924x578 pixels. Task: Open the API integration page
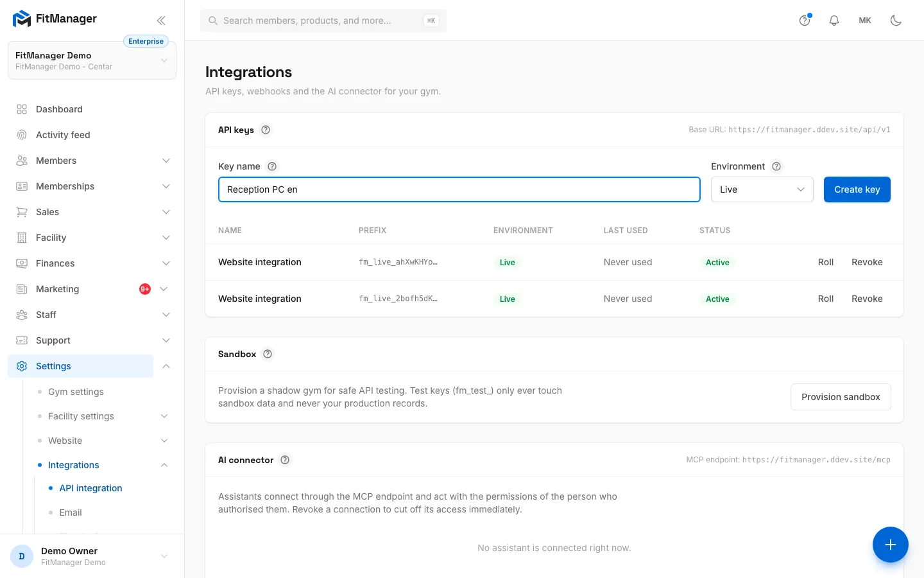(x=90, y=488)
